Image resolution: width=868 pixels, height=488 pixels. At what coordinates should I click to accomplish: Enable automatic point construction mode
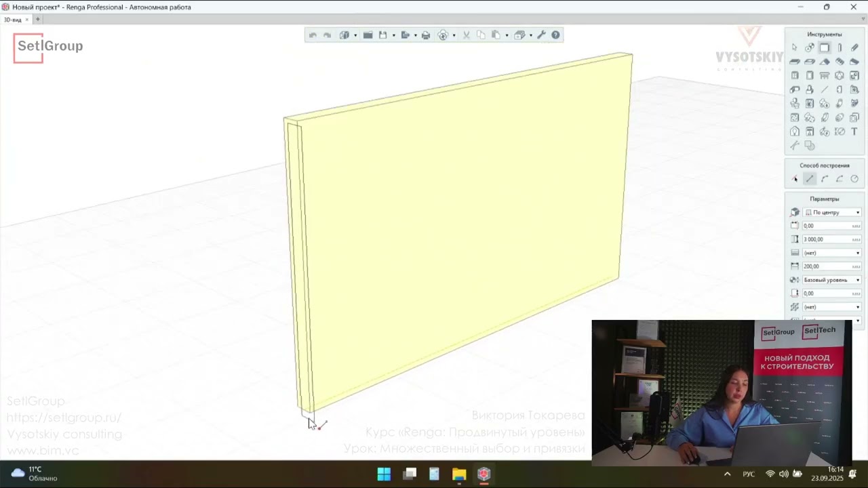(795, 179)
